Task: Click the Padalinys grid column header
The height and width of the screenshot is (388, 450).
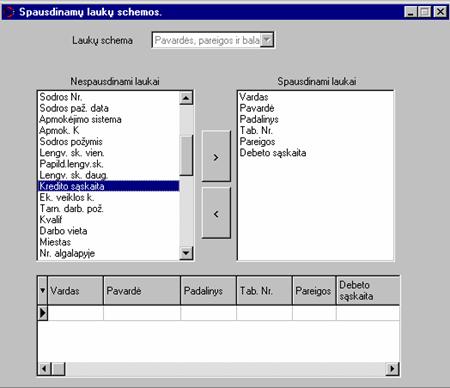Action: pyautogui.click(x=209, y=291)
